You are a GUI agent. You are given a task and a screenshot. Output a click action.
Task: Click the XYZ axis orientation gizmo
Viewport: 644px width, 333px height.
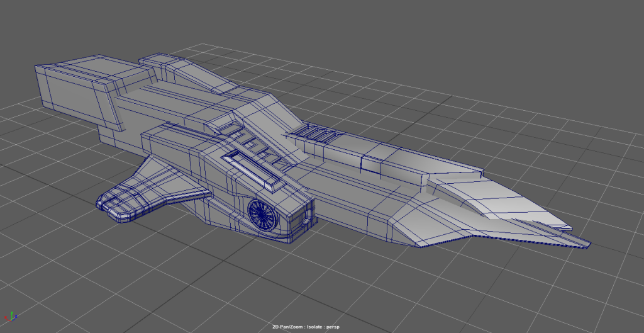pos(11,317)
